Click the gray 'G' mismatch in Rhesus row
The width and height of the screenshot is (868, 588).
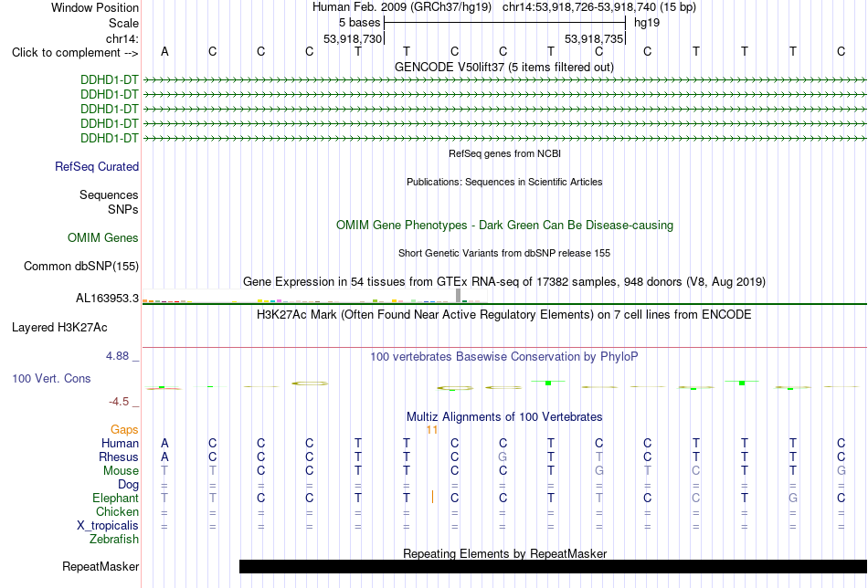pyautogui.click(x=503, y=457)
